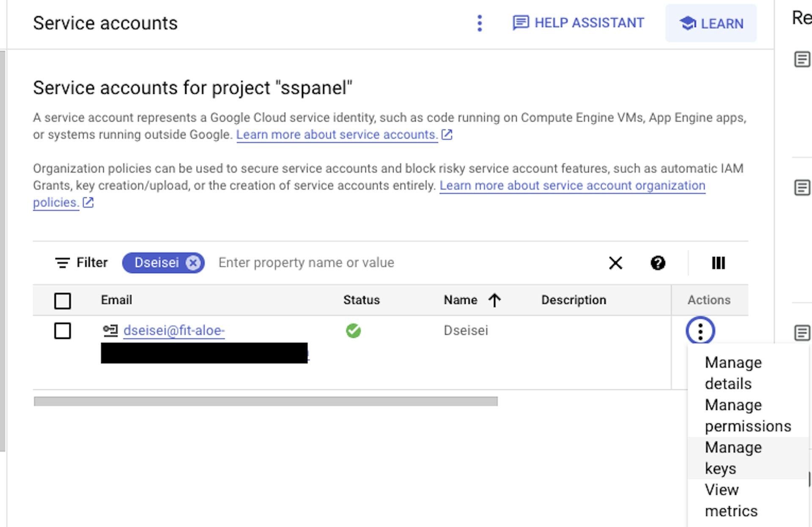
Task: Click the horizontal table scrollbar
Action: (x=266, y=401)
